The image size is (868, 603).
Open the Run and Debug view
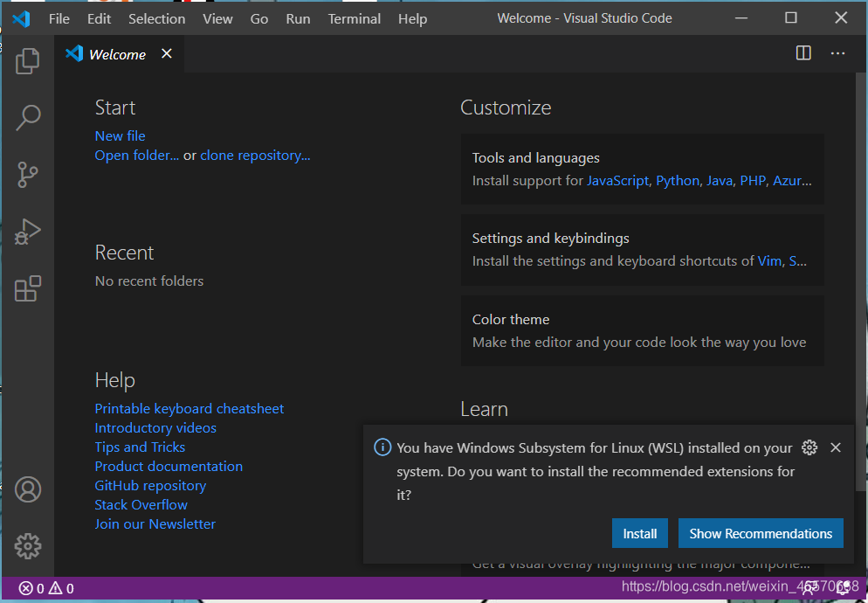(x=27, y=231)
